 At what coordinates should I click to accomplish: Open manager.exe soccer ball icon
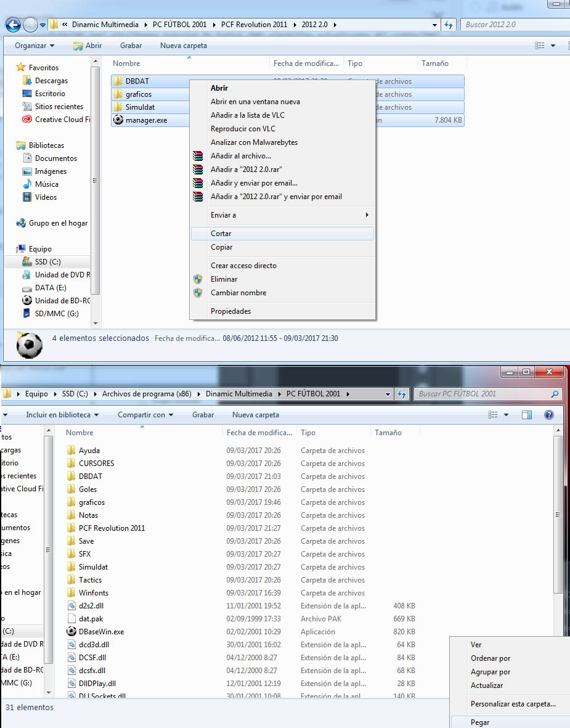[118, 120]
